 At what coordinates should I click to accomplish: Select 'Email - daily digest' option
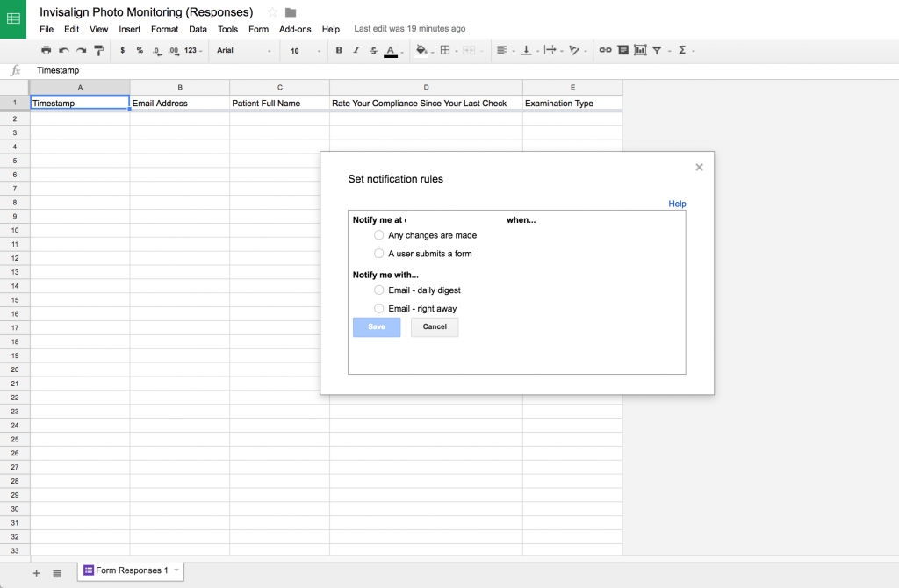pyautogui.click(x=379, y=290)
